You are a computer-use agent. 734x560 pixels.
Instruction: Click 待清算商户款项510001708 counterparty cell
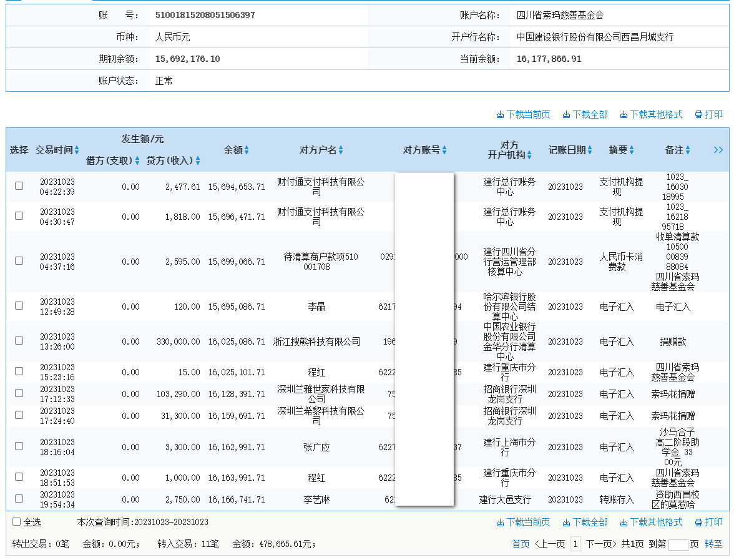click(320, 262)
